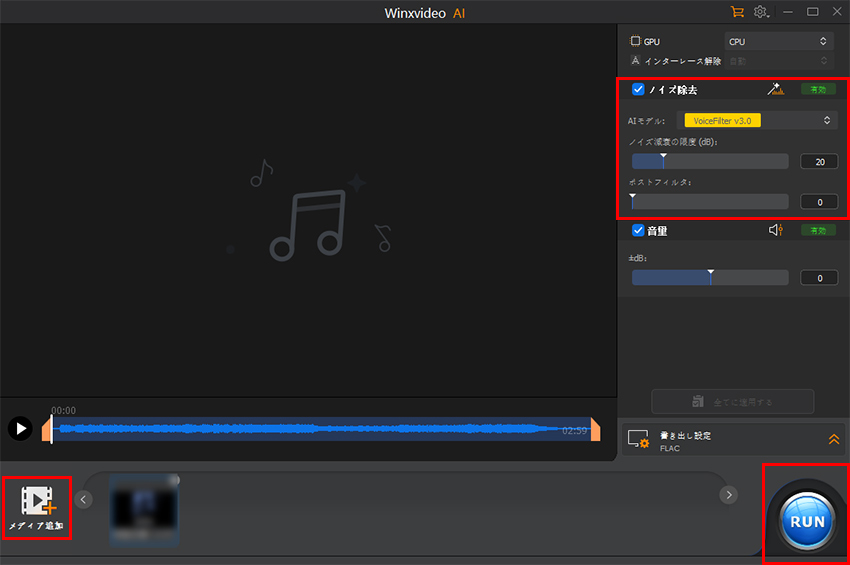The width and height of the screenshot is (850, 565).
Task: Toggle the green 有効 badge for noise removal
Action: click(818, 90)
